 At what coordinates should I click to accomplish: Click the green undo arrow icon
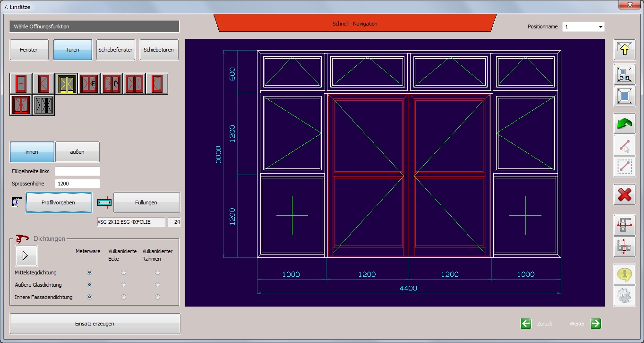click(624, 123)
